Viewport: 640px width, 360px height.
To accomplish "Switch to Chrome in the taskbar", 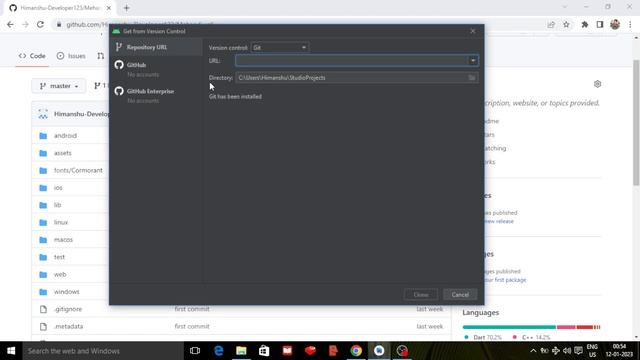I will 356,351.
